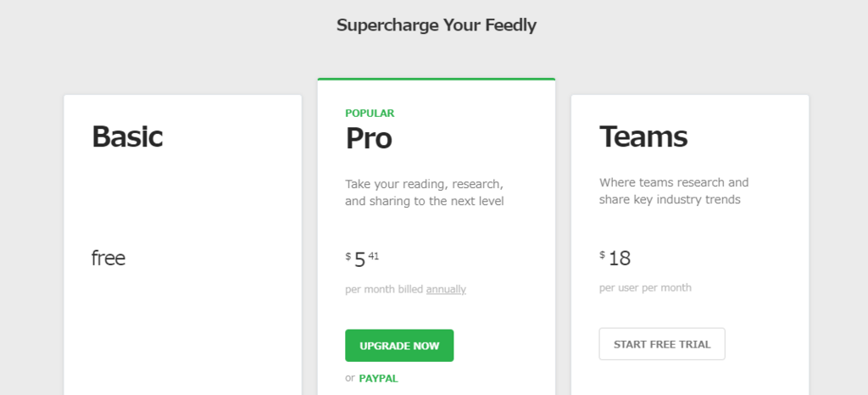
Task: Click the dollar sign beside Teams price
Action: [602, 254]
